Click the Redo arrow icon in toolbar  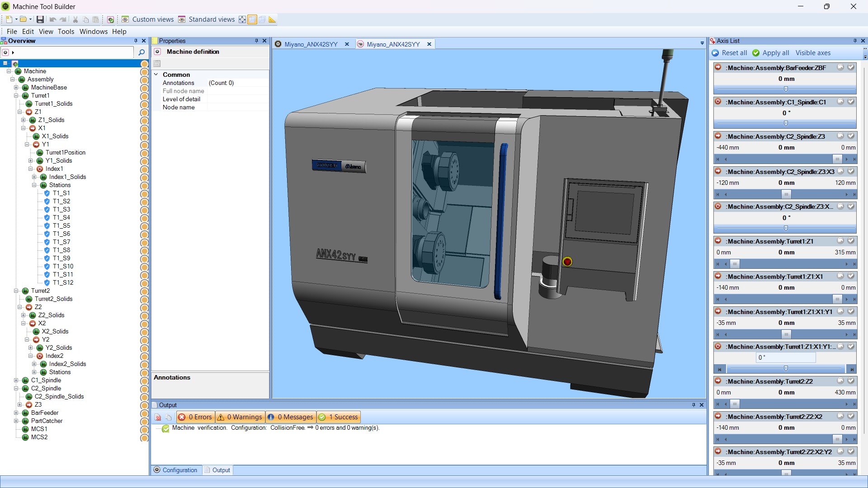(x=63, y=19)
